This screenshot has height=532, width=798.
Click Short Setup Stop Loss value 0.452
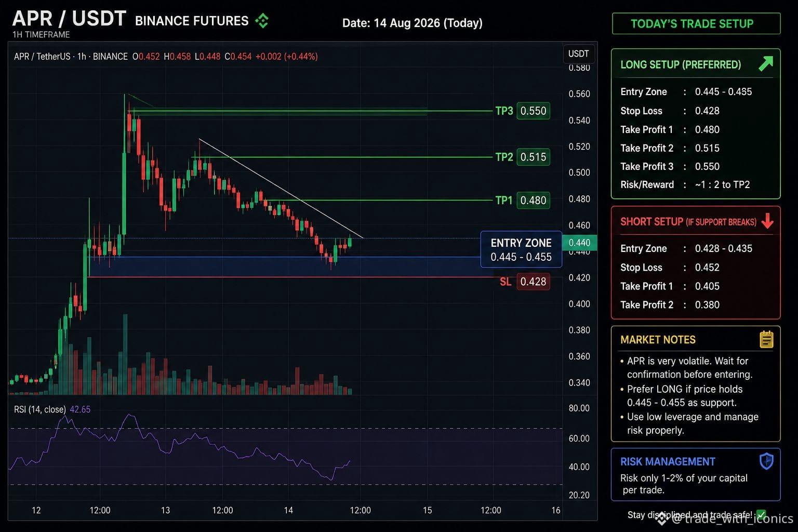(x=707, y=268)
